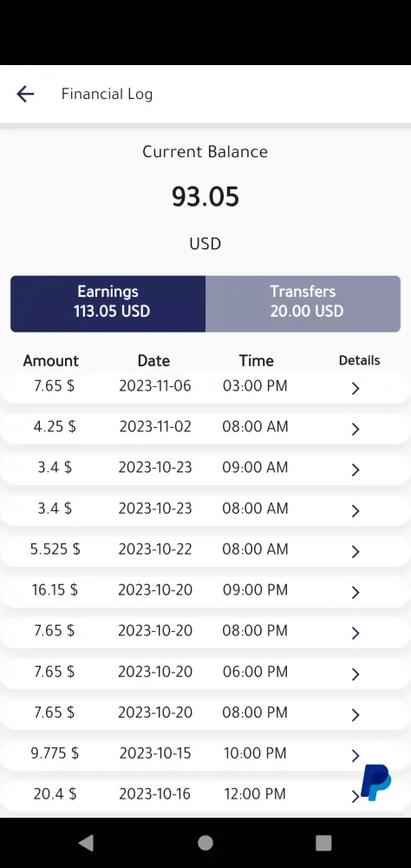Open details arrow for 5.525 $ entry

pyautogui.click(x=356, y=551)
